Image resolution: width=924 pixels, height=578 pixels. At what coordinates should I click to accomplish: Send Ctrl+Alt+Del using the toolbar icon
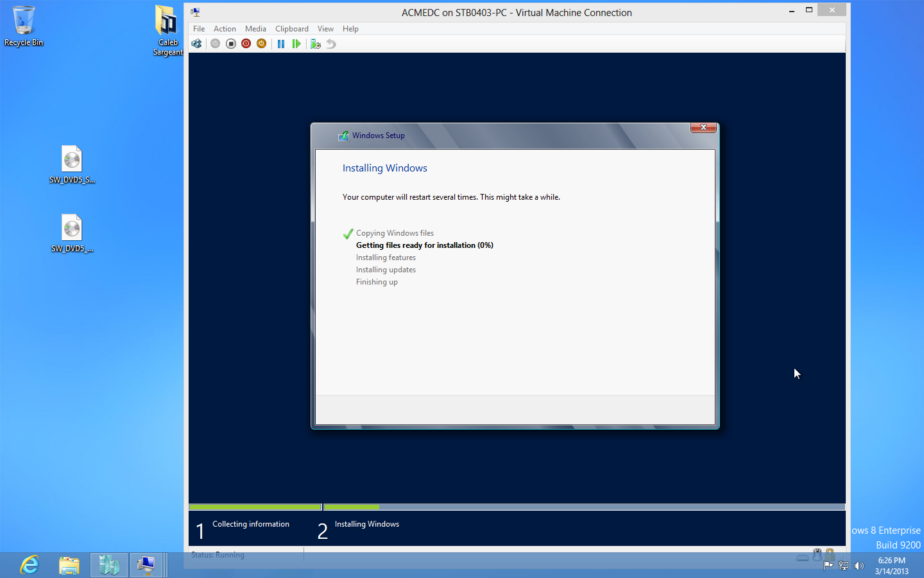(196, 44)
